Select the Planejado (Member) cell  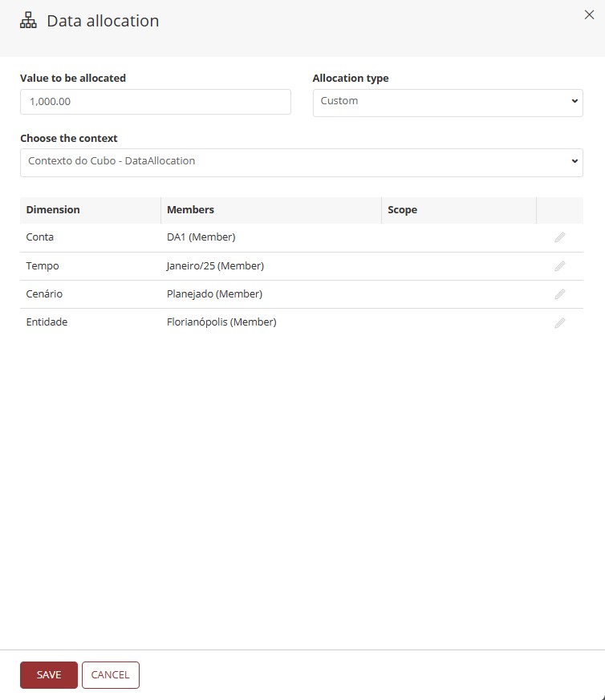click(214, 294)
